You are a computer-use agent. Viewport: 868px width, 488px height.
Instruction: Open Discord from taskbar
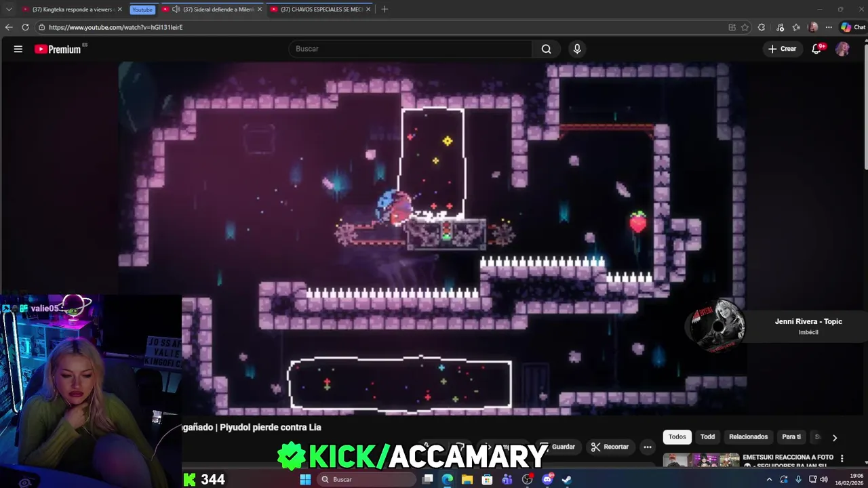(547, 479)
